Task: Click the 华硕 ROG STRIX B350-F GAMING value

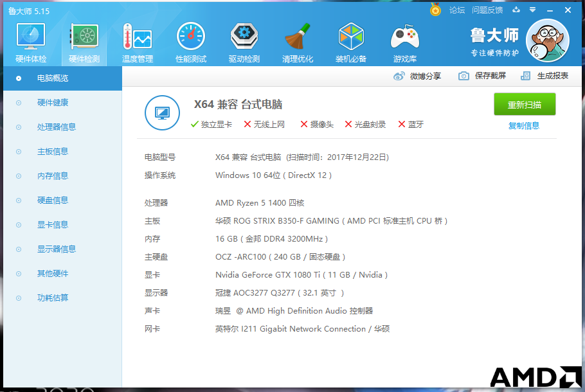Action: tap(331, 221)
